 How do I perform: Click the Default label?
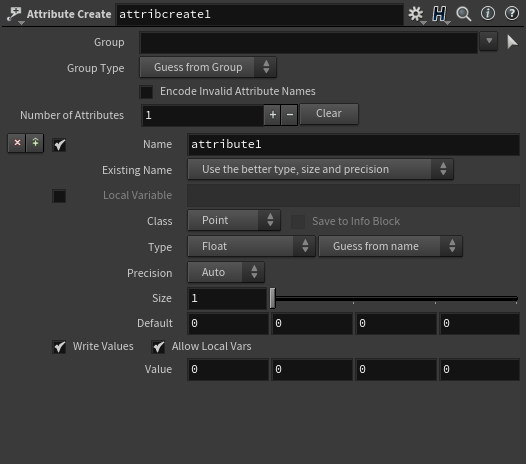click(155, 323)
